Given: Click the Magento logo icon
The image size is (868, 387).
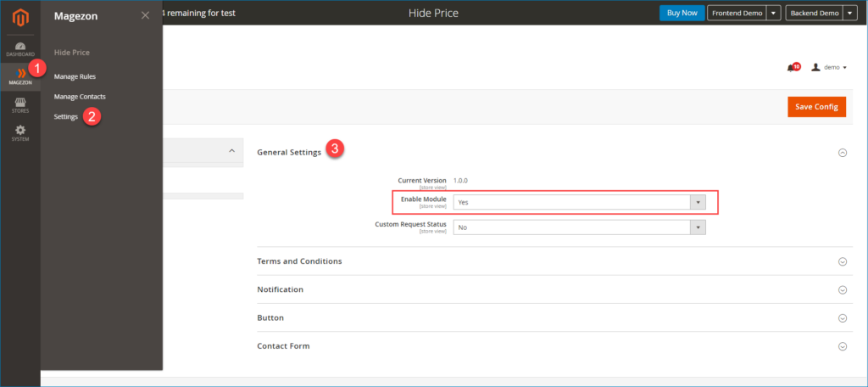Looking at the screenshot, I should coord(20,17).
